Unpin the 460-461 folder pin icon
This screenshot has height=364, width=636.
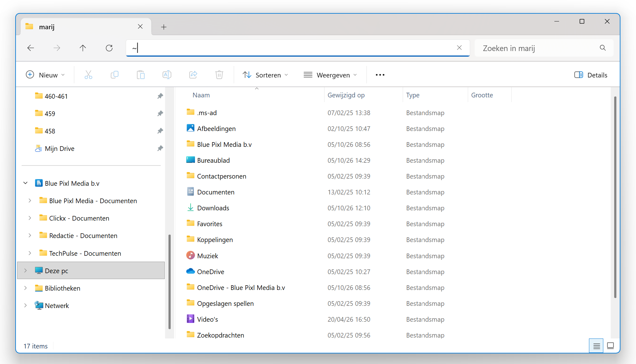click(160, 96)
